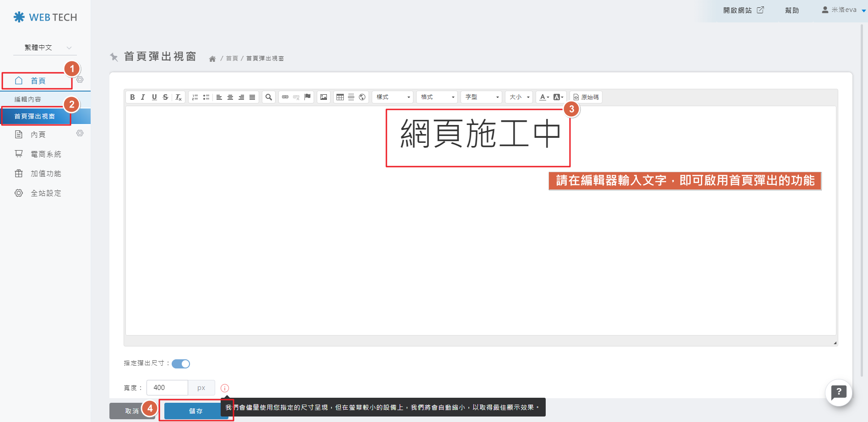Toggle bold formatting in the editor

click(132, 97)
